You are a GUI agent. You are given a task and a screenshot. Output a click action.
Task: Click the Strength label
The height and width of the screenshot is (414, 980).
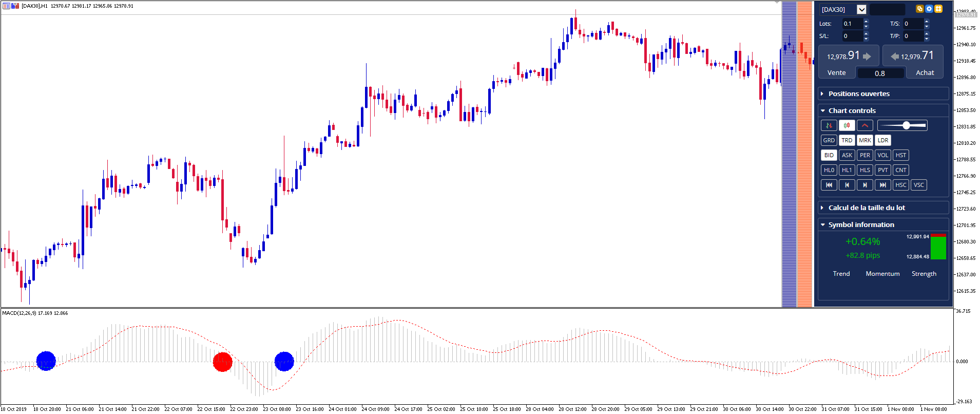924,274
